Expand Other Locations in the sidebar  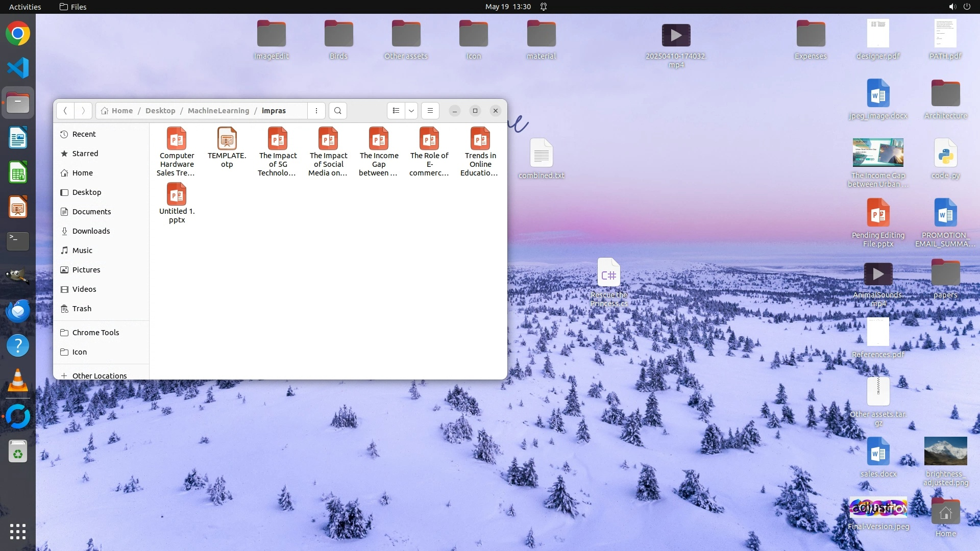(x=99, y=375)
